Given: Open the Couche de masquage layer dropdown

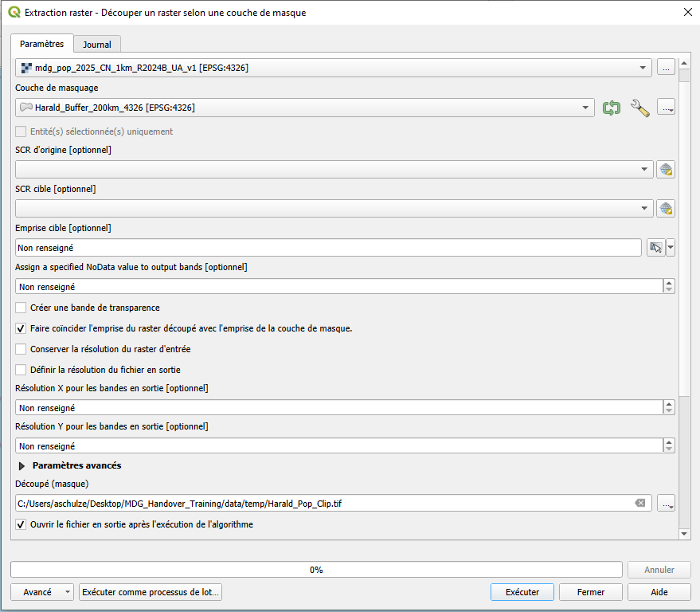Looking at the screenshot, I should [305, 108].
